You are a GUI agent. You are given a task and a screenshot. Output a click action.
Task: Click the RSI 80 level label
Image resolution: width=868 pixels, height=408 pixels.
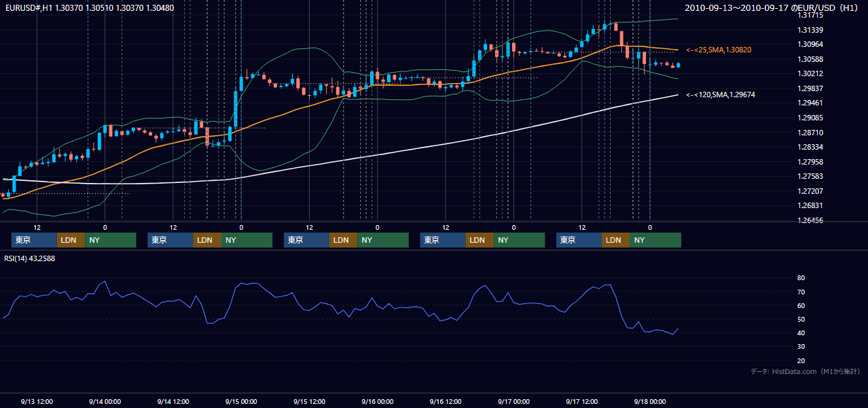[801, 278]
